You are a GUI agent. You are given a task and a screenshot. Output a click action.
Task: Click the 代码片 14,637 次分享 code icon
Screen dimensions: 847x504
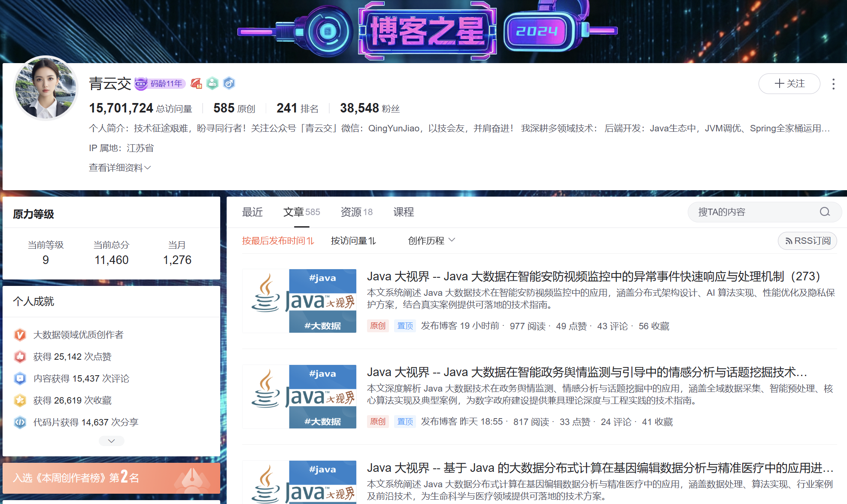pos(20,422)
